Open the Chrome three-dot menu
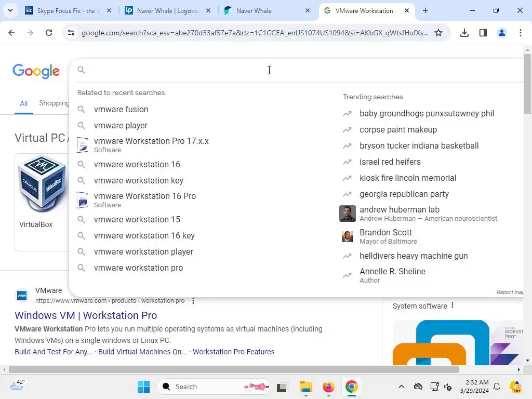The width and height of the screenshot is (532, 399). [521, 33]
